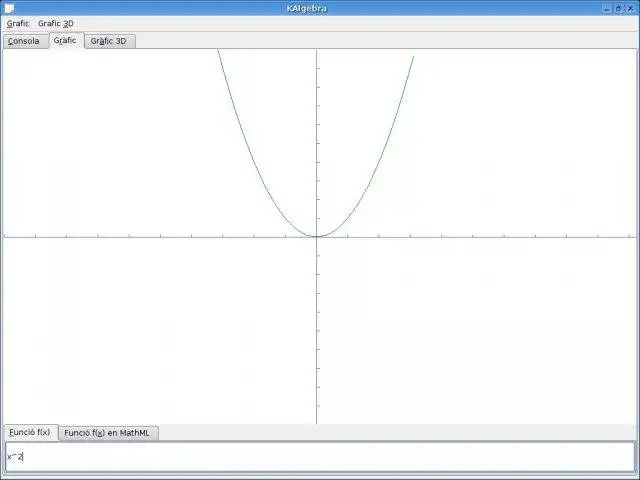Switch to the Consola tab
Image resolution: width=640 pixels, height=480 pixels.
tap(25, 41)
